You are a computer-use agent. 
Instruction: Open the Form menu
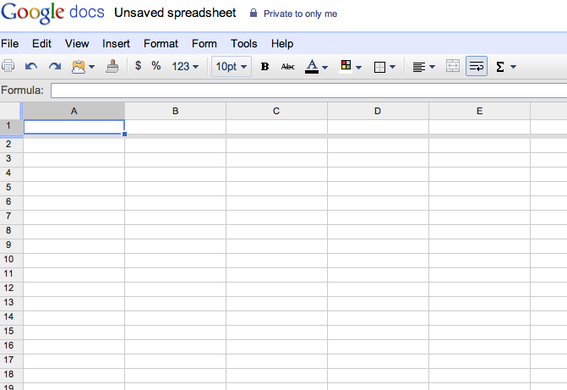(x=204, y=44)
